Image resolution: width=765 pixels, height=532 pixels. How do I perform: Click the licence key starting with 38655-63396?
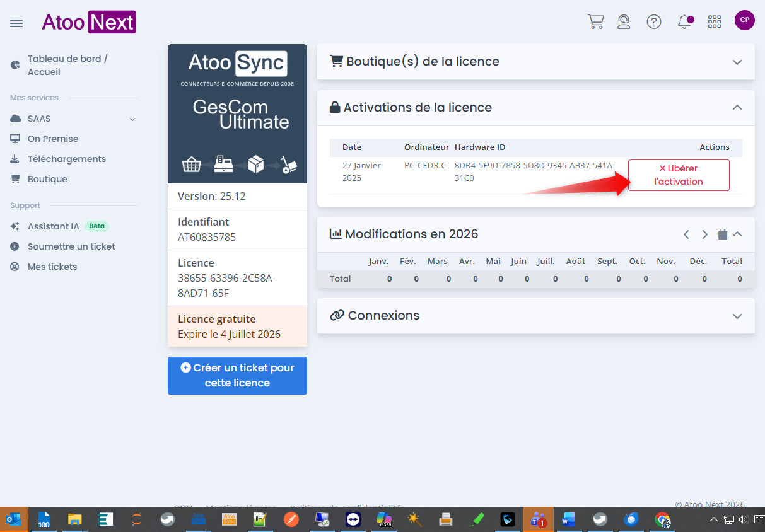point(227,286)
